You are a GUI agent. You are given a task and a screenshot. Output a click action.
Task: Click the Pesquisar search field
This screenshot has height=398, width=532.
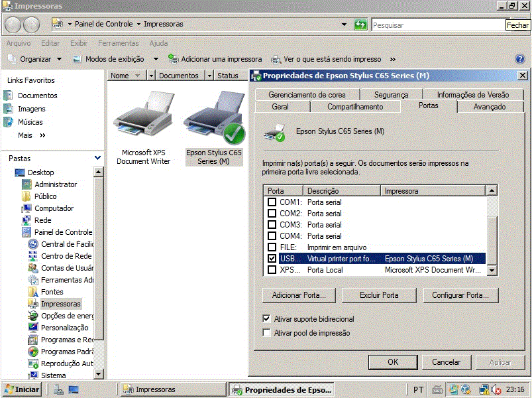click(x=438, y=25)
